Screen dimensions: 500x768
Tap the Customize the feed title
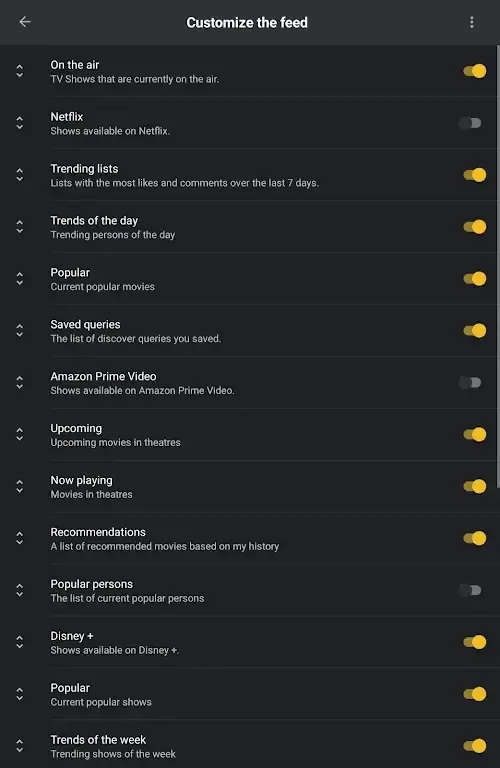247,23
